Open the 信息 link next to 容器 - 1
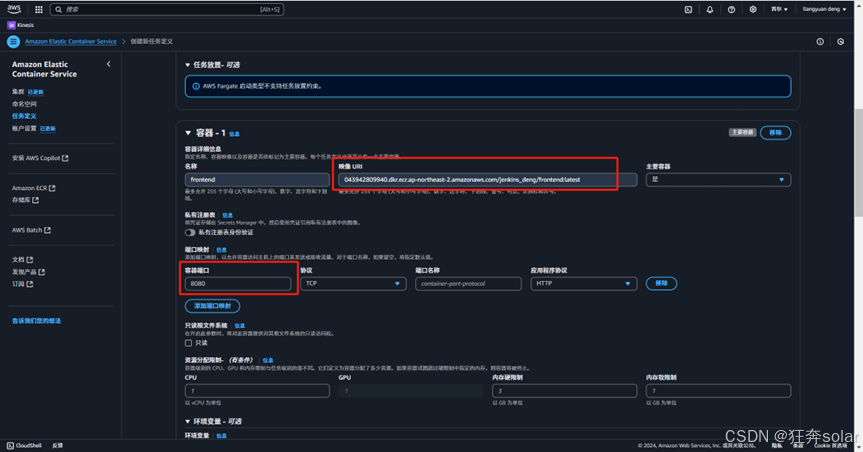The image size is (863, 452). (x=234, y=134)
